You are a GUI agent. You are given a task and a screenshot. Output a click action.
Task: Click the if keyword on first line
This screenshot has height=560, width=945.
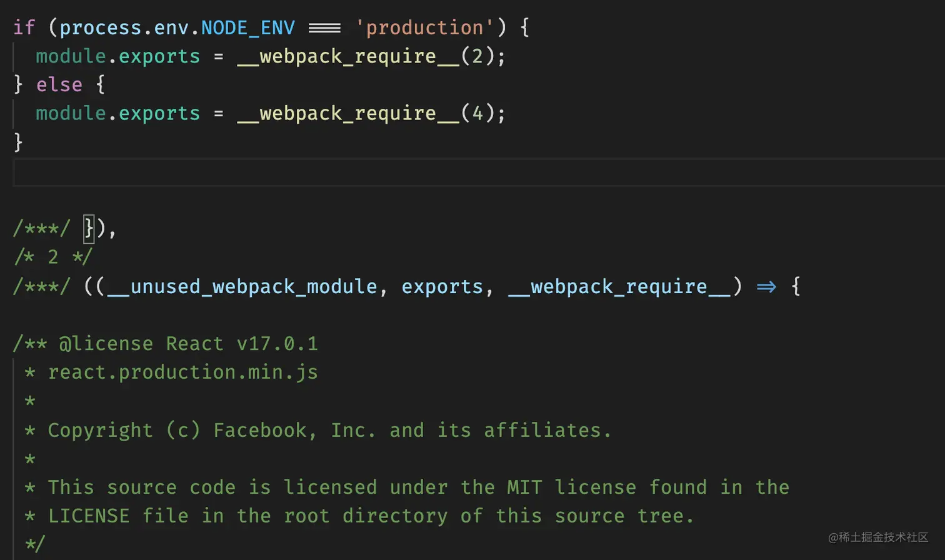coord(24,27)
